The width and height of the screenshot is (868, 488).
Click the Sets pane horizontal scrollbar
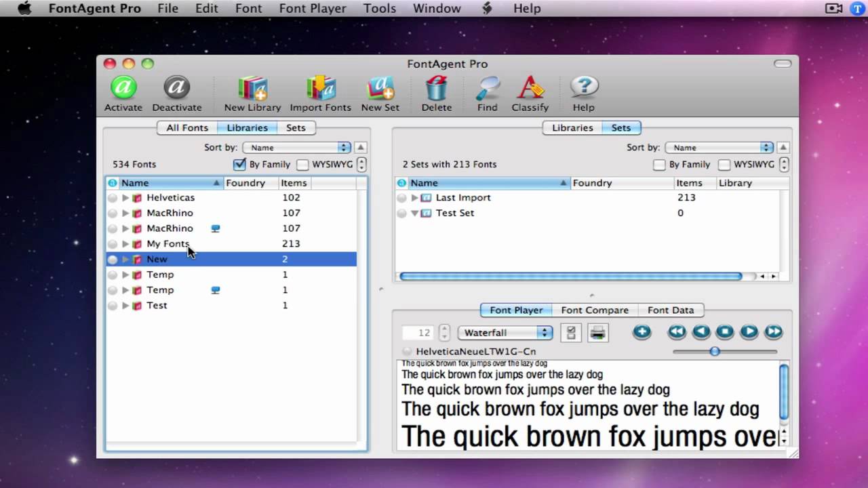[x=570, y=277]
